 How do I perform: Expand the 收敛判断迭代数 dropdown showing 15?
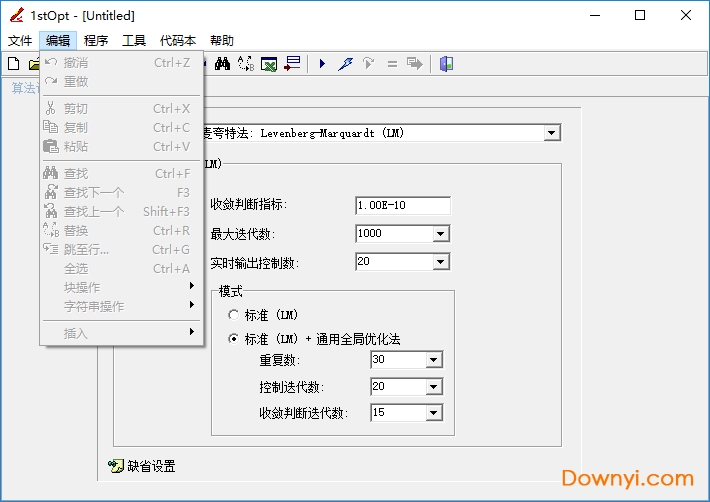click(433, 412)
